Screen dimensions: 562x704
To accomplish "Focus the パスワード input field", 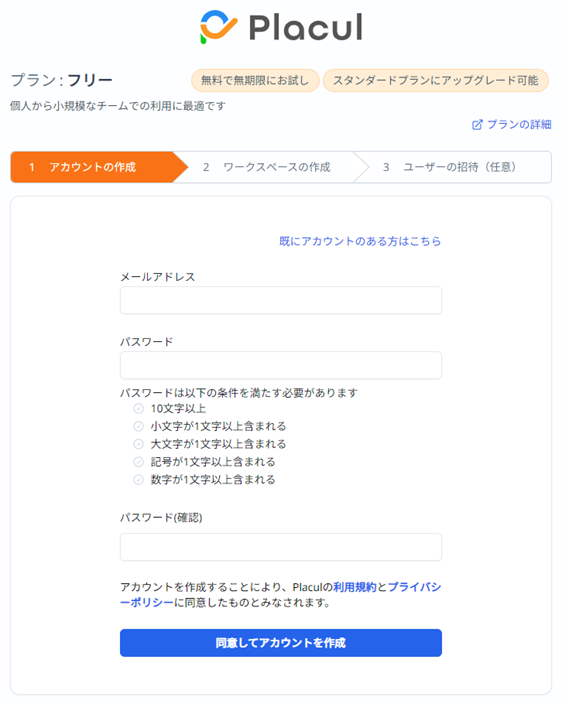I will coord(281,365).
